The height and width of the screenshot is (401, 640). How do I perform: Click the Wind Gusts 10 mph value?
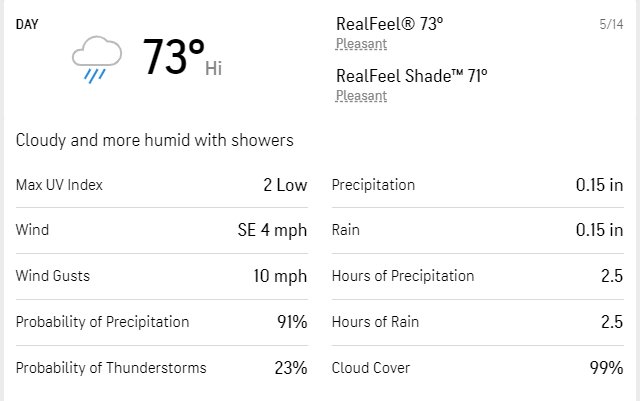(280, 276)
